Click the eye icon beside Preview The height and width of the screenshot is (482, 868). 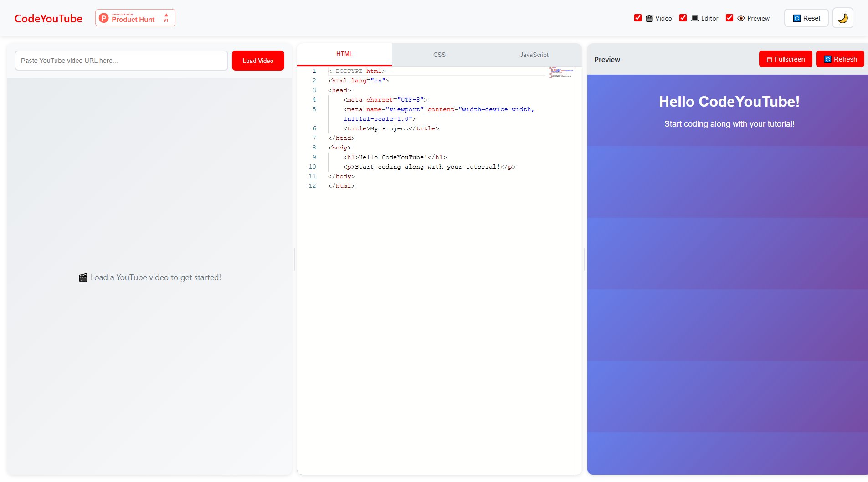(x=741, y=18)
